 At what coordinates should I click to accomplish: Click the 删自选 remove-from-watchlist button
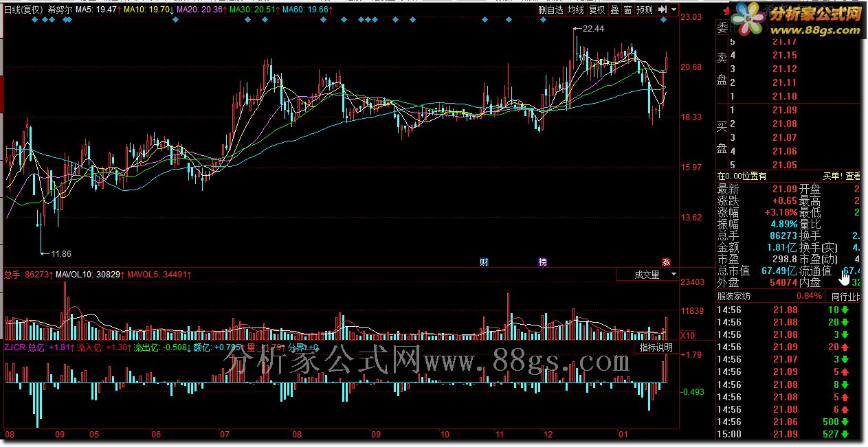coord(550,10)
